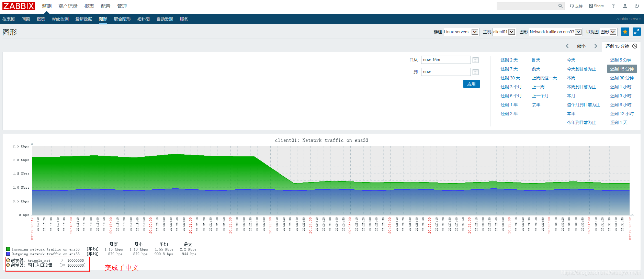Viewport: 644px width, 279px height.
Task: Select time range 还剩 12 小时
Action: click(x=622, y=113)
